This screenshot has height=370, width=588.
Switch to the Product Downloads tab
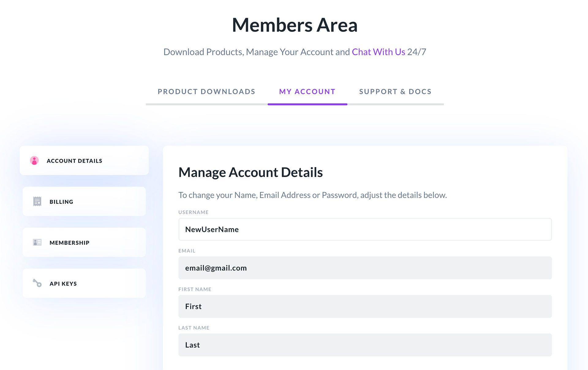[x=206, y=92]
